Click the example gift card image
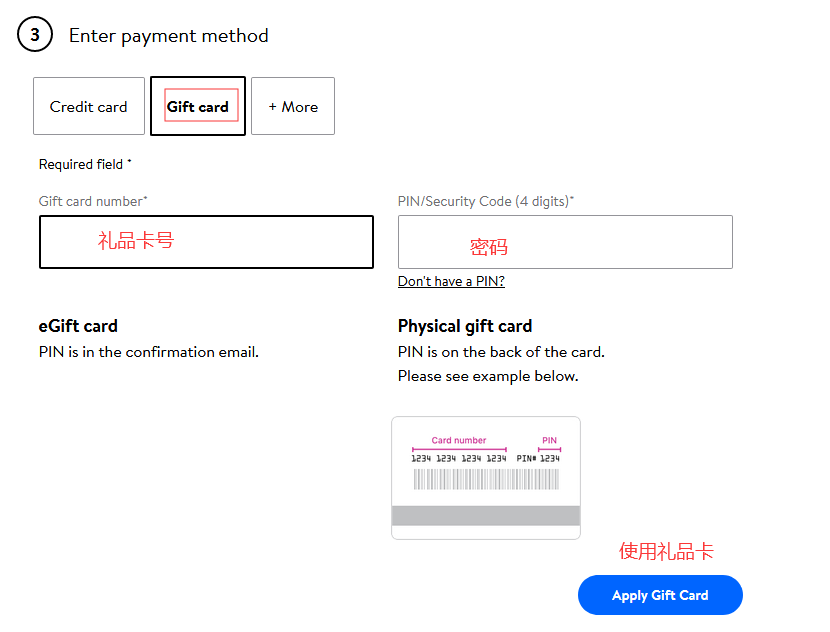The width and height of the screenshot is (830, 632). click(486, 478)
